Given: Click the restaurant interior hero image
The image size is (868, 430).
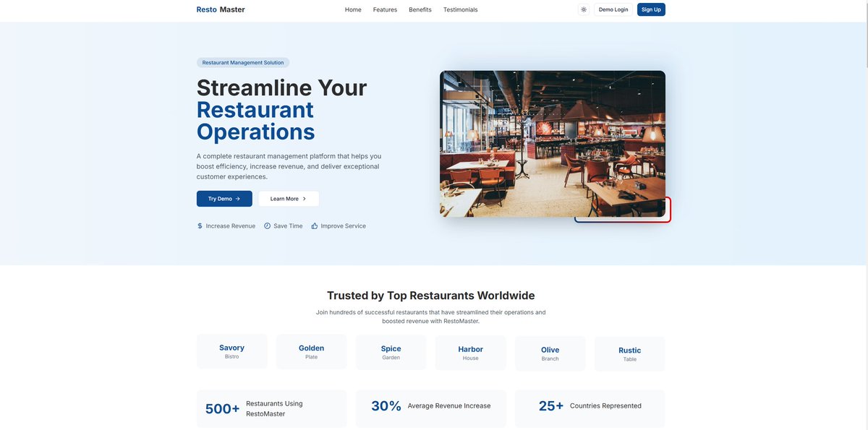Looking at the screenshot, I should pyautogui.click(x=553, y=144).
